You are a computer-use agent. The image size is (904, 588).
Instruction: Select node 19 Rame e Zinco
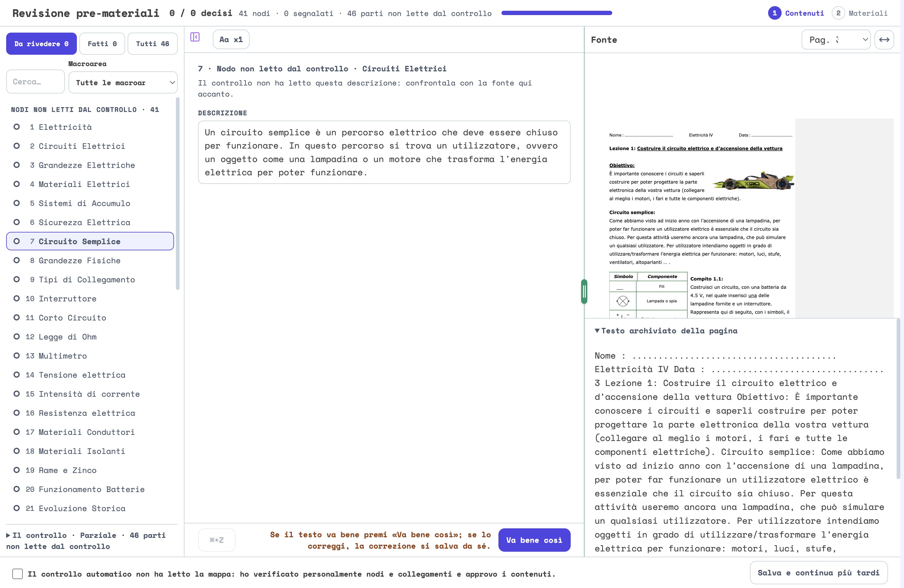click(90, 470)
